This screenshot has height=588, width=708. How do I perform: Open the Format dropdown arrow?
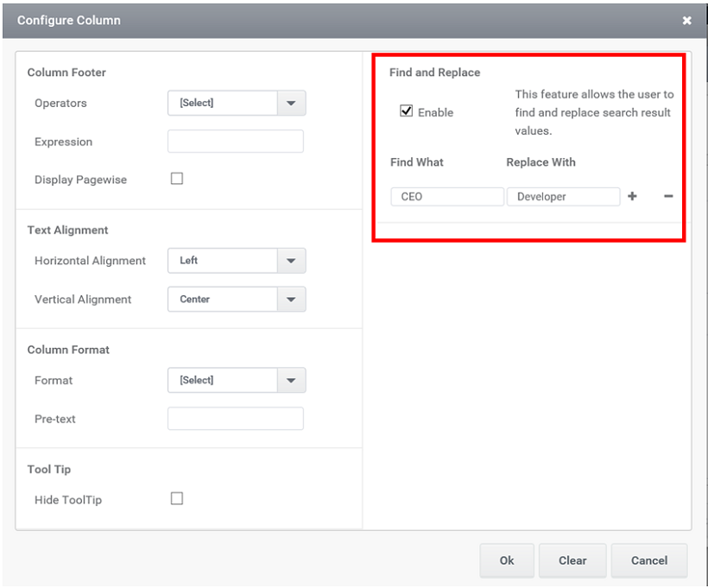pyautogui.click(x=291, y=380)
